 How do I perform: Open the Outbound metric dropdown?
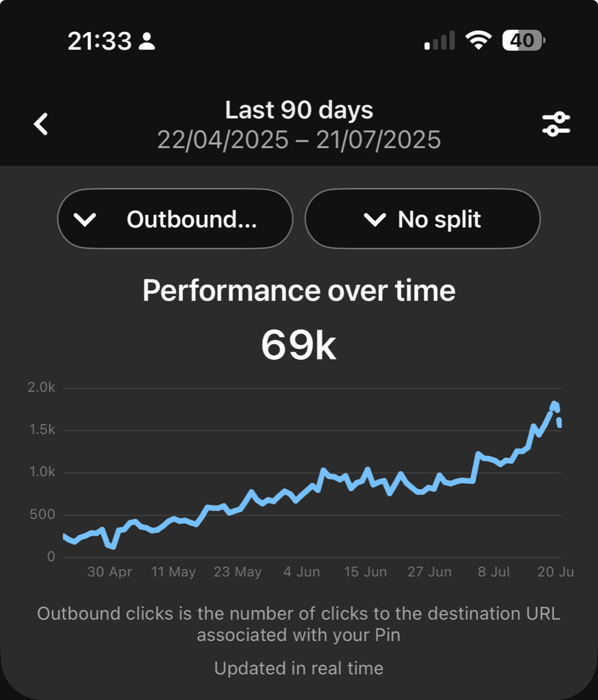[x=175, y=219]
